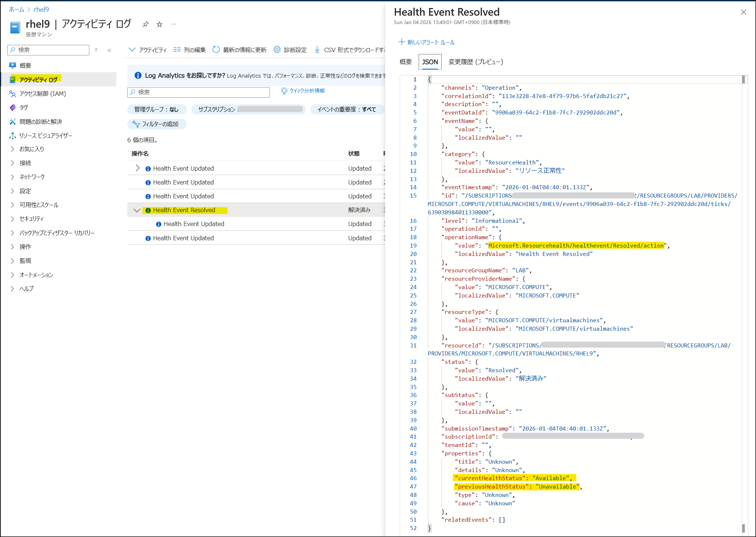Open the 概要 overview sidebar icon
The image size is (756, 537).
click(13, 66)
